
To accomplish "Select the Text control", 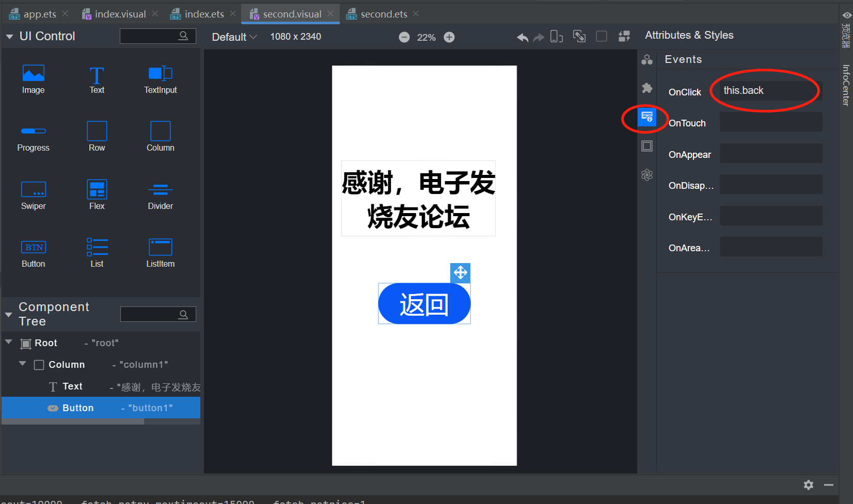I will (97, 79).
